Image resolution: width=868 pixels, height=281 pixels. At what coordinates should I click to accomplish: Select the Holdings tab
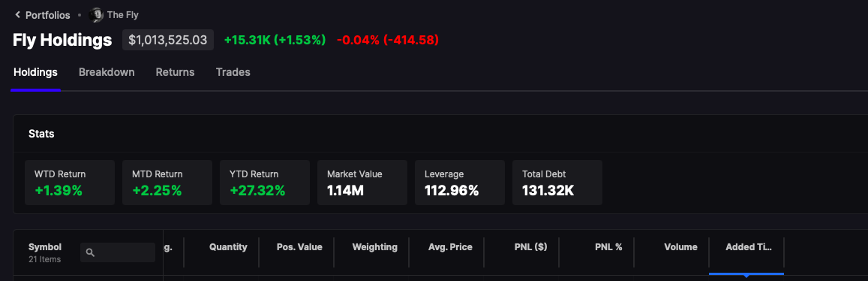(35, 72)
